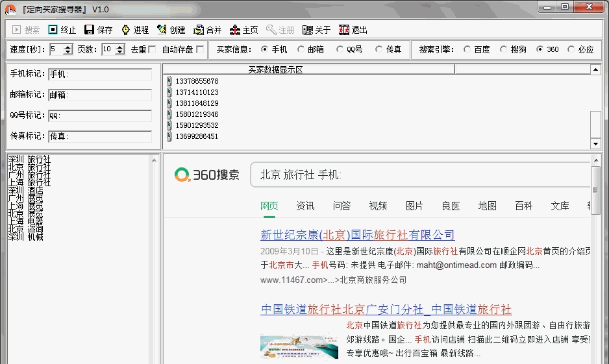Decrease the 速度 seconds value

point(68,52)
